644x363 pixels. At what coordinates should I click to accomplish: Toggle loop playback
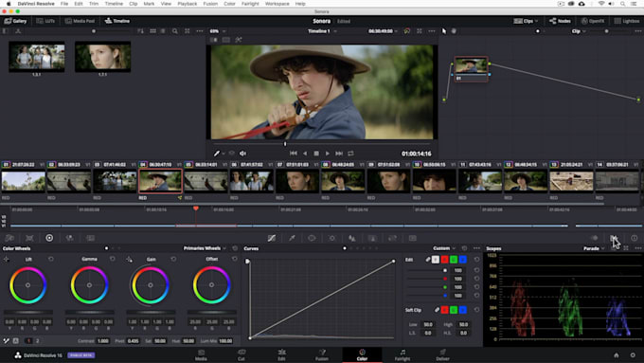coord(350,154)
